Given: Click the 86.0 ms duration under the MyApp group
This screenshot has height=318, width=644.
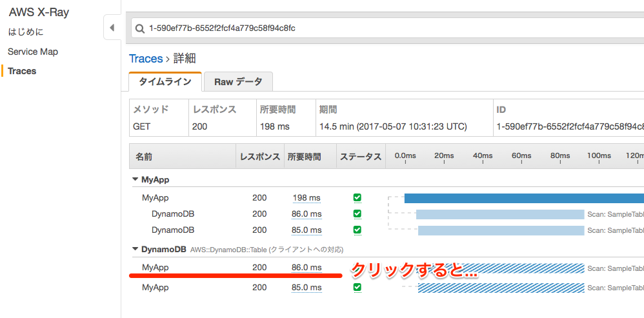Looking at the screenshot, I should (x=307, y=214).
